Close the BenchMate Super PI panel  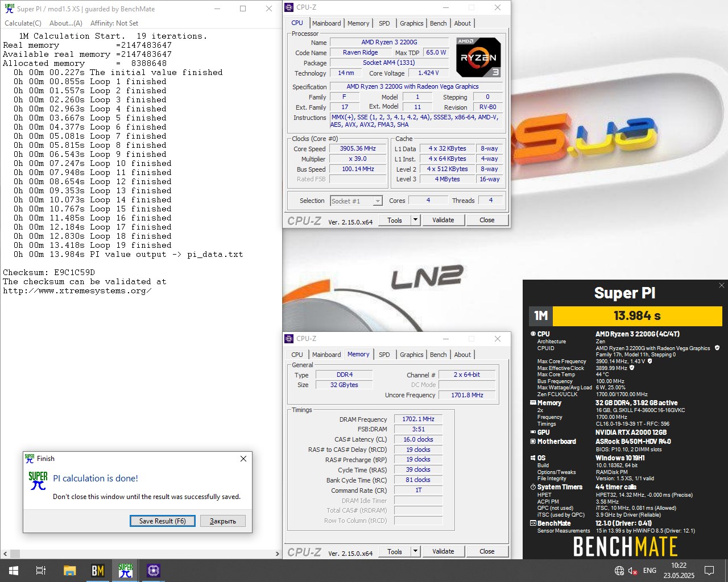(722, 285)
